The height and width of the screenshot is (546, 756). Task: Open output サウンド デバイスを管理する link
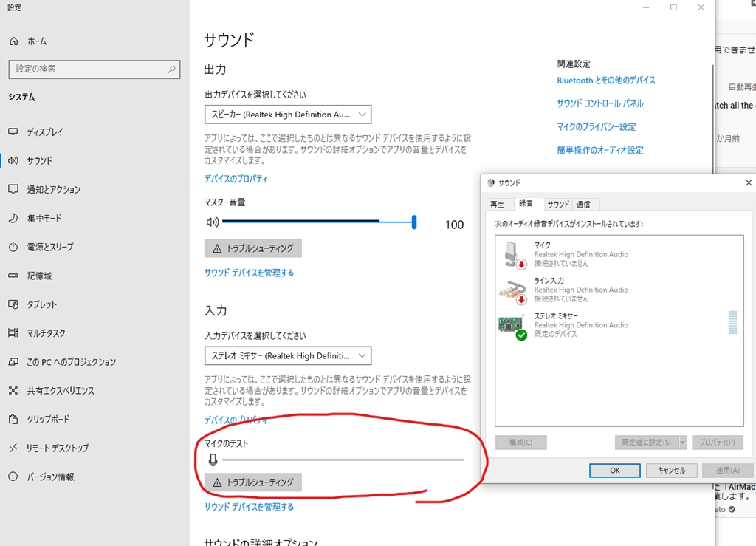(249, 273)
